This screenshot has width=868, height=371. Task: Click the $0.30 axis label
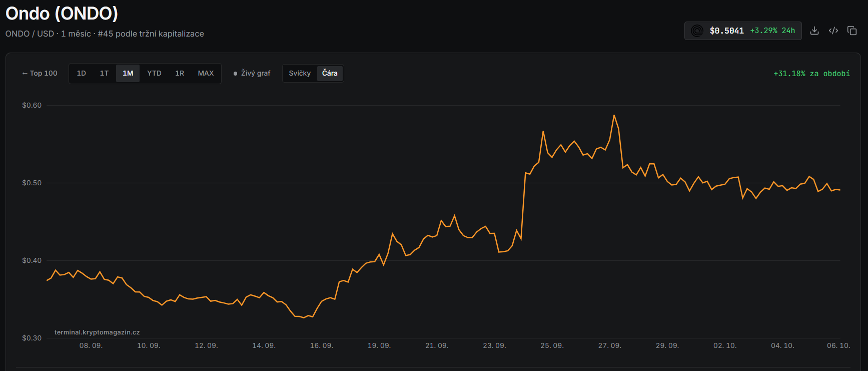pyautogui.click(x=32, y=338)
